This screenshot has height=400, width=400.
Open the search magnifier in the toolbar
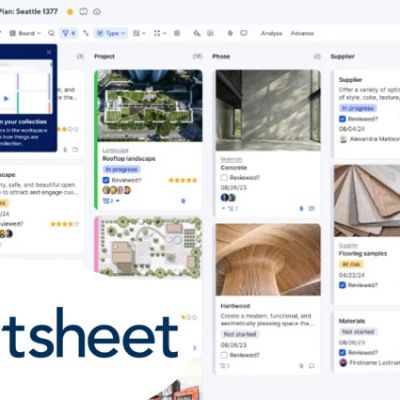point(51,33)
